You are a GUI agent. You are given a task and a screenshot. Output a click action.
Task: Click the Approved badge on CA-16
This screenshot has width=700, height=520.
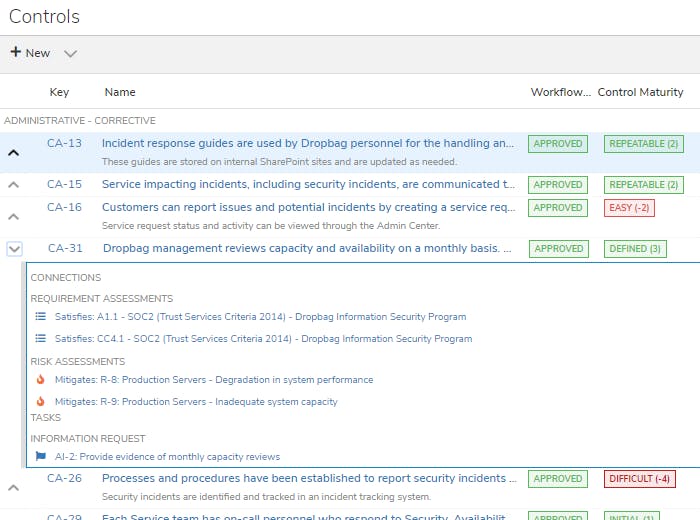(558, 208)
